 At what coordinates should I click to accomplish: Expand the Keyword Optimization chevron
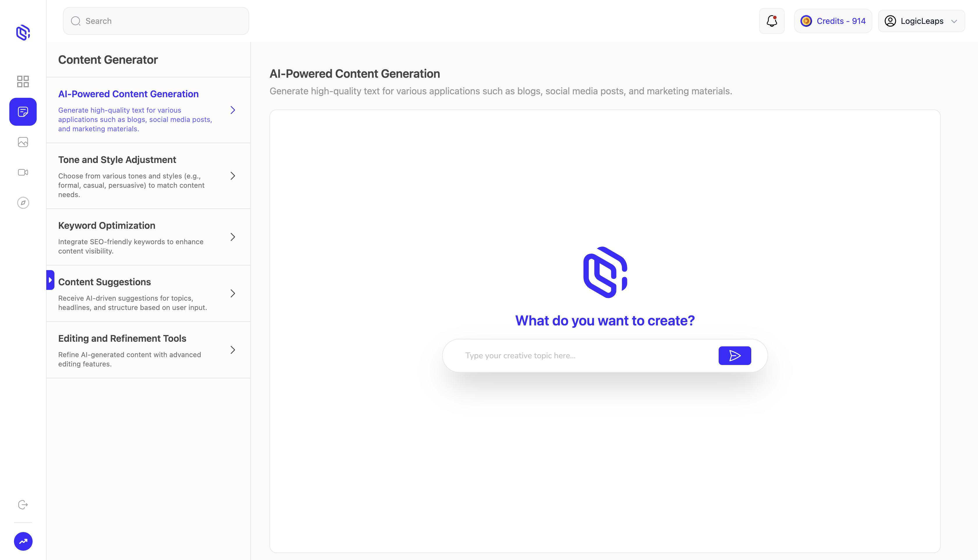click(233, 237)
